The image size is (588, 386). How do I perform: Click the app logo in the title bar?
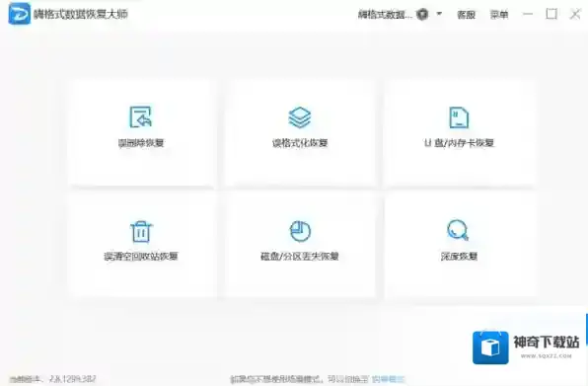[19, 14]
